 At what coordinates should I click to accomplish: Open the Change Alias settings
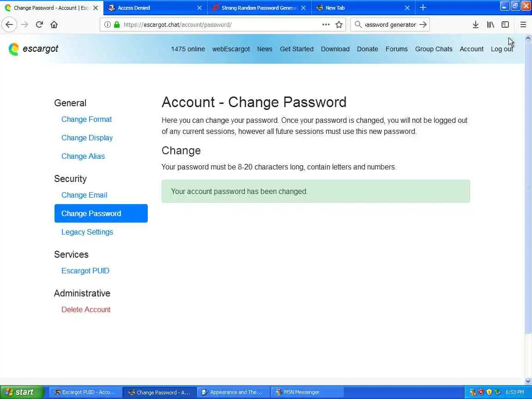(x=83, y=156)
